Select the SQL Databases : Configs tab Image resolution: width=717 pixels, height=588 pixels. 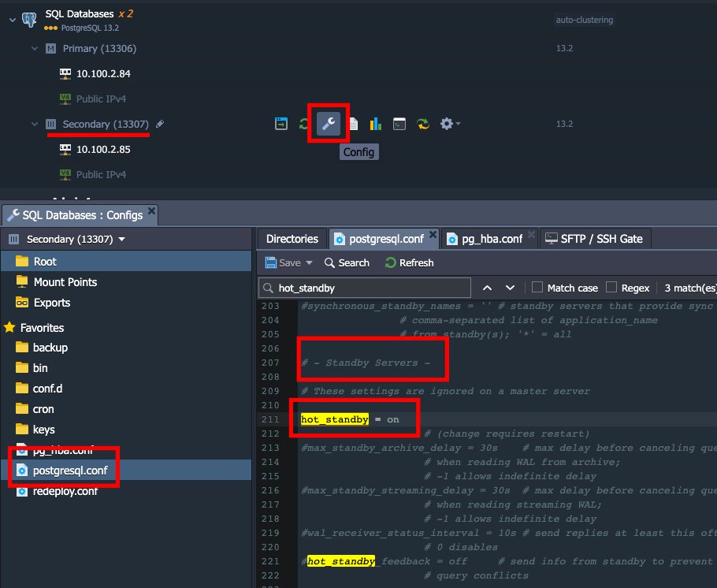click(x=80, y=215)
